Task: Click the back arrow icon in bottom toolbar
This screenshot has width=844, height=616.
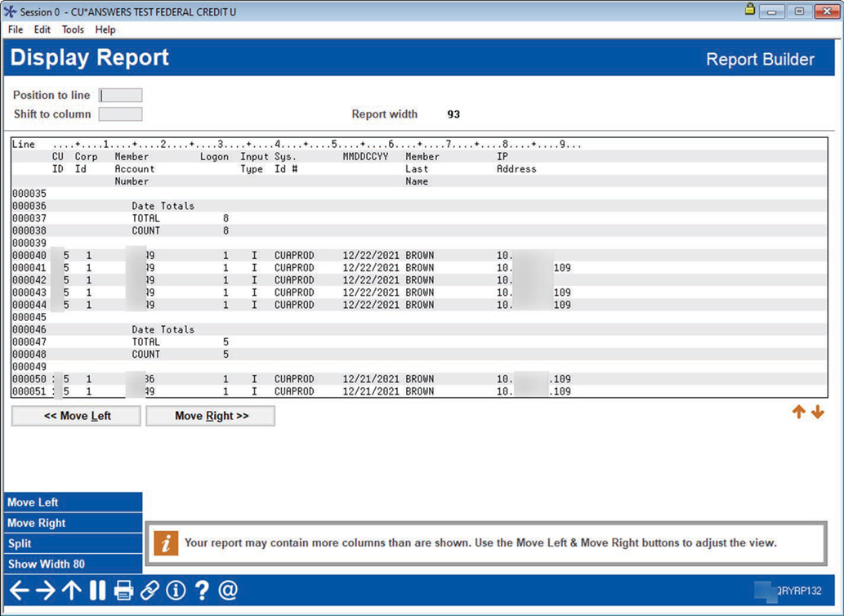Action: (19, 590)
